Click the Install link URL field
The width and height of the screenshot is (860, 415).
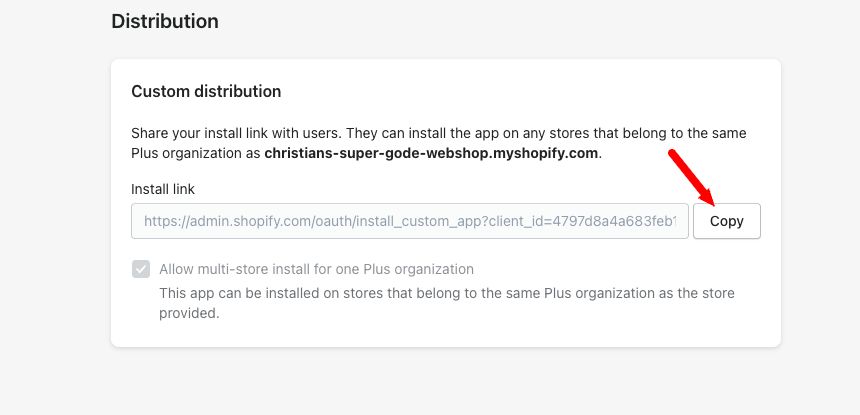click(x=410, y=222)
